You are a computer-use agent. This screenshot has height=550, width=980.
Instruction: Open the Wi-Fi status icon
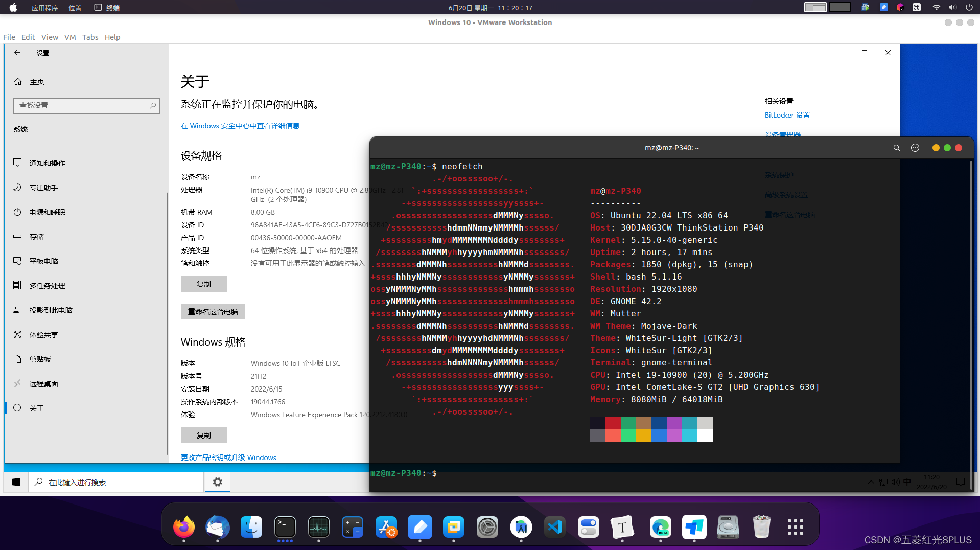936,7
